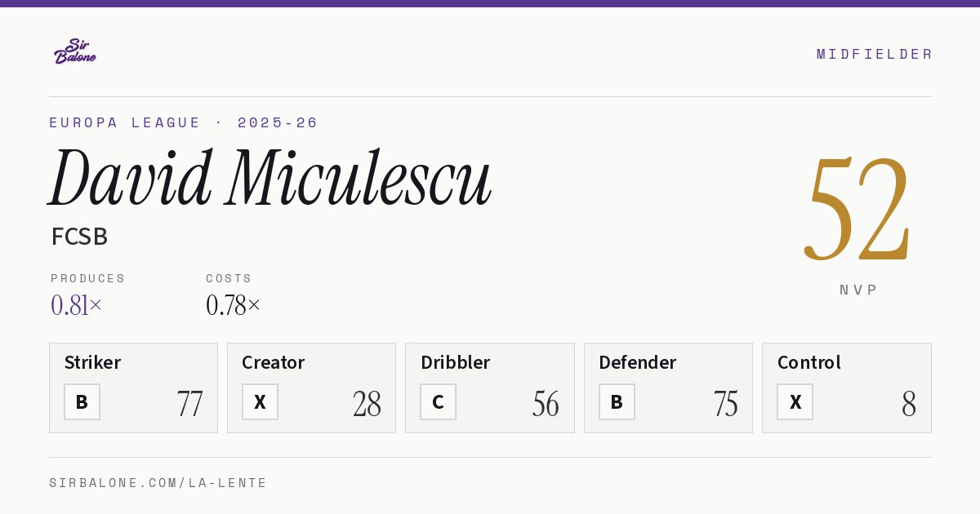The image size is (980, 514).
Task: Click the Costs 0.78× value
Action: [234, 305]
